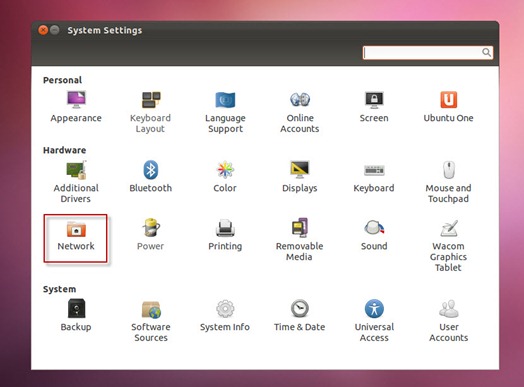Open the Keyboard hardware icon
Viewport: 524px width, 387px height.
[374, 170]
